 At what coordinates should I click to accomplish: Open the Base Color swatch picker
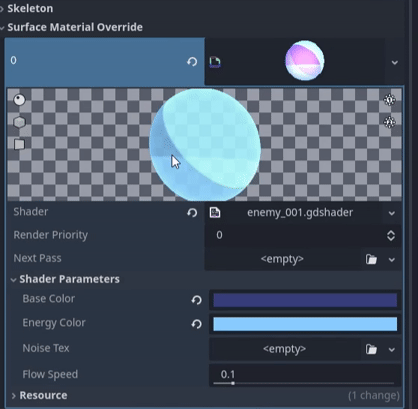[305, 300]
